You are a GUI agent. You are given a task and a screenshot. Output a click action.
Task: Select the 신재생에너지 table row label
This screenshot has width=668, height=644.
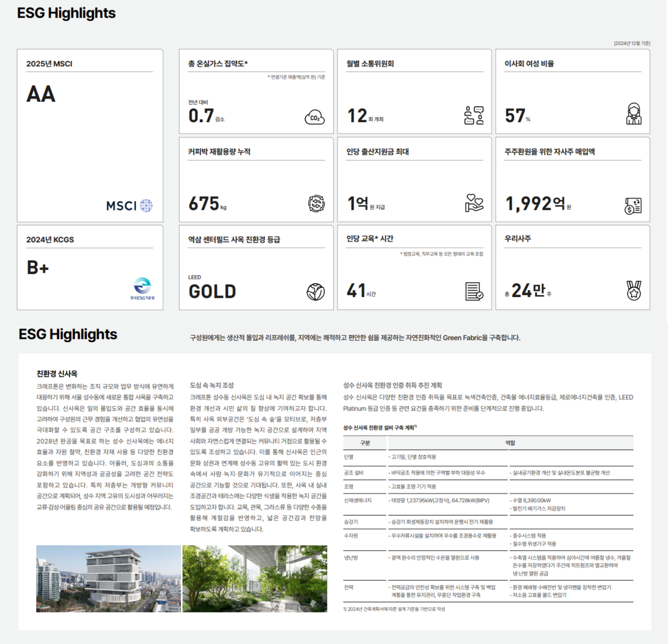357,500
